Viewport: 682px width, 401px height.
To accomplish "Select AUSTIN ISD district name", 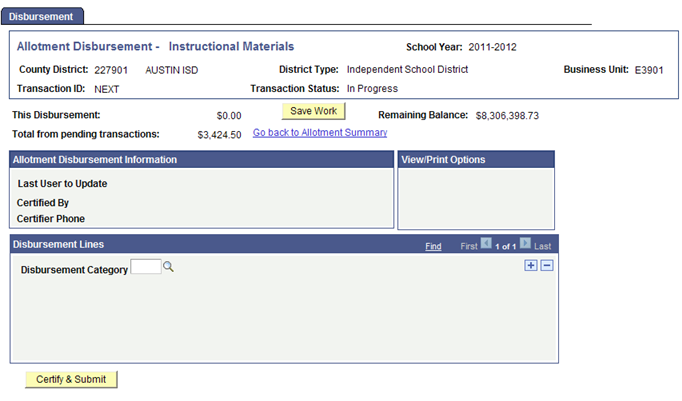I will [x=172, y=70].
